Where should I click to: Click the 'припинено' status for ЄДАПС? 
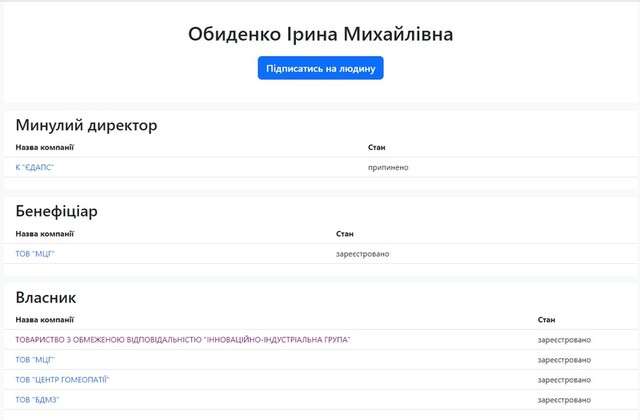tap(388, 167)
